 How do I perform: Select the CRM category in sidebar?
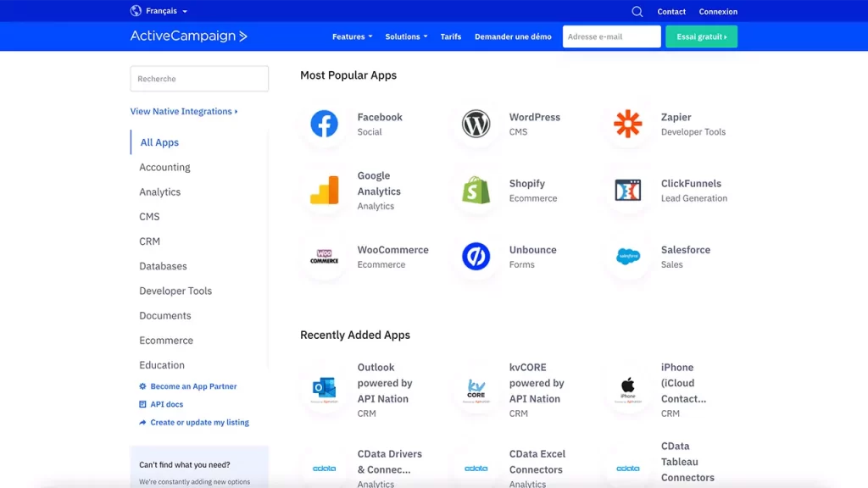[149, 241]
